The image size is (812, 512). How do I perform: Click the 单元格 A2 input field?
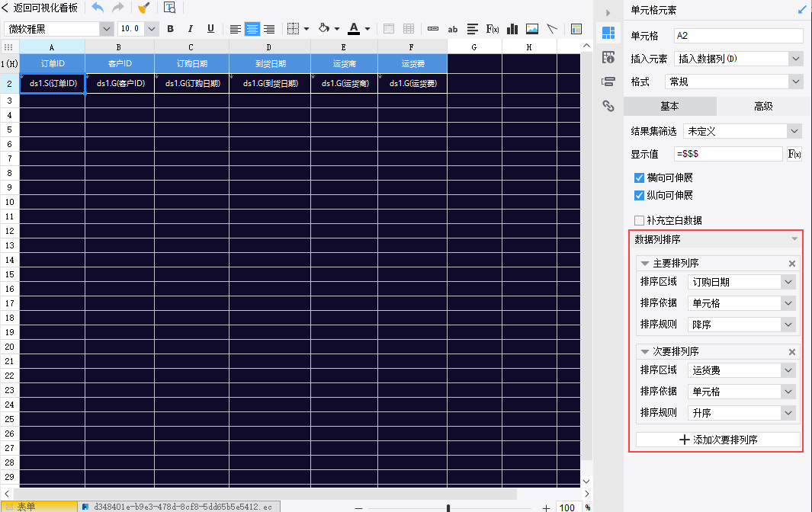739,36
